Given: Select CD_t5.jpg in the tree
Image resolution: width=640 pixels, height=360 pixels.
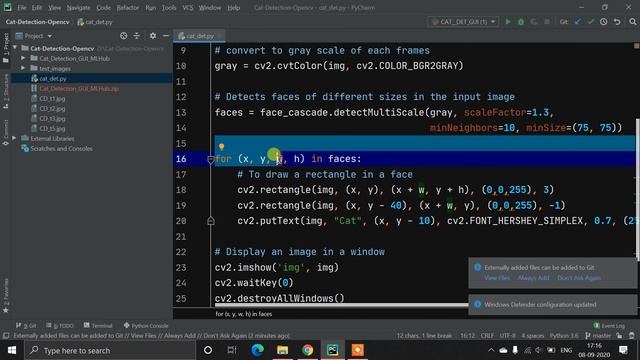Looking at the screenshot, I should click(x=52, y=129).
